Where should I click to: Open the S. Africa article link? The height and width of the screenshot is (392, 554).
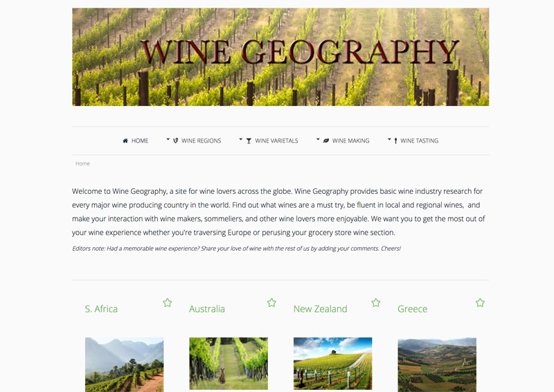[x=101, y=309]
